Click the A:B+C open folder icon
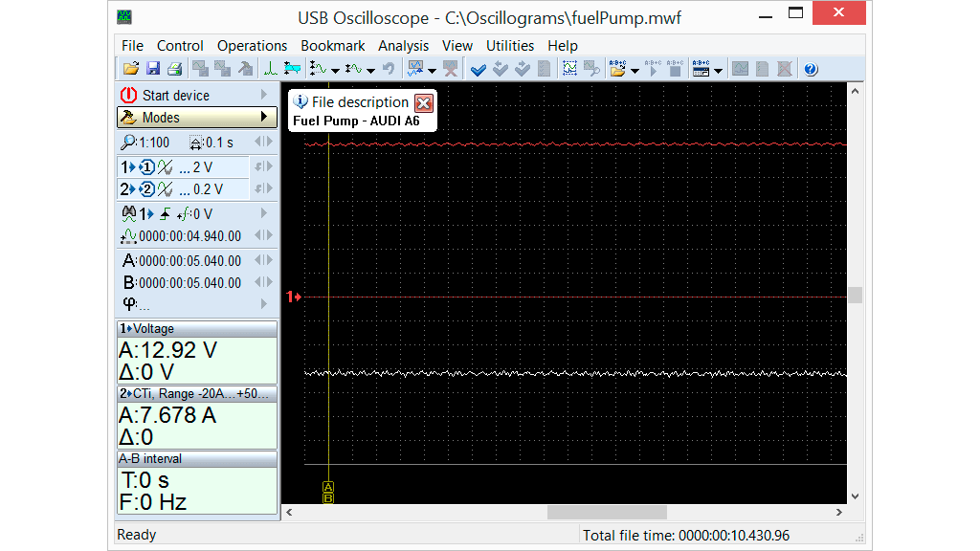The height and width of the screenshot is (551, 980). pos(617,69)
